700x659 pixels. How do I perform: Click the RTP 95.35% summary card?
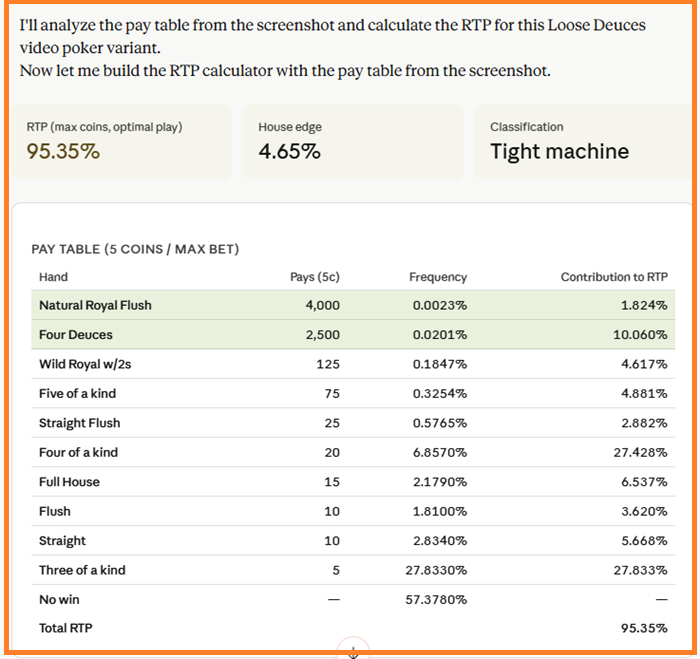tap(118, 142)
